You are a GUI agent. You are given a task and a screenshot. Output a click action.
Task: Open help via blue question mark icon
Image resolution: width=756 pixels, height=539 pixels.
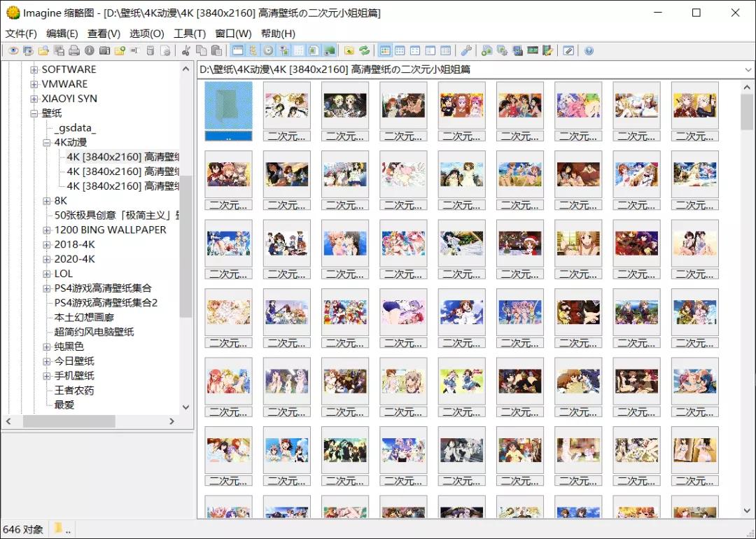click(x=589, y=50)
